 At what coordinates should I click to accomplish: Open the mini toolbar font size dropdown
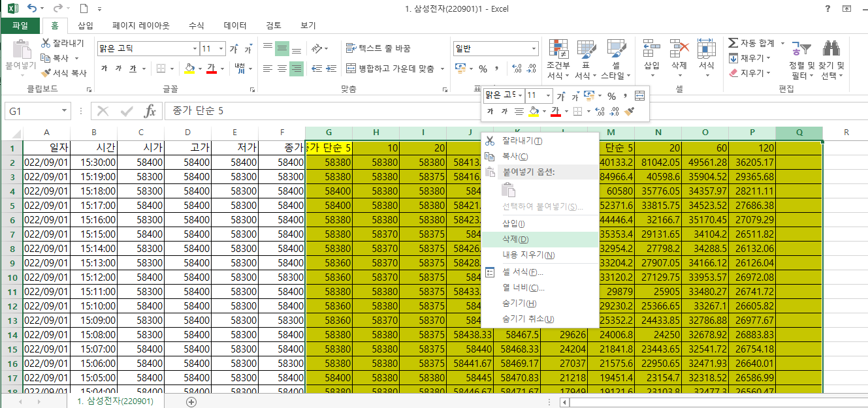point(548,96)
